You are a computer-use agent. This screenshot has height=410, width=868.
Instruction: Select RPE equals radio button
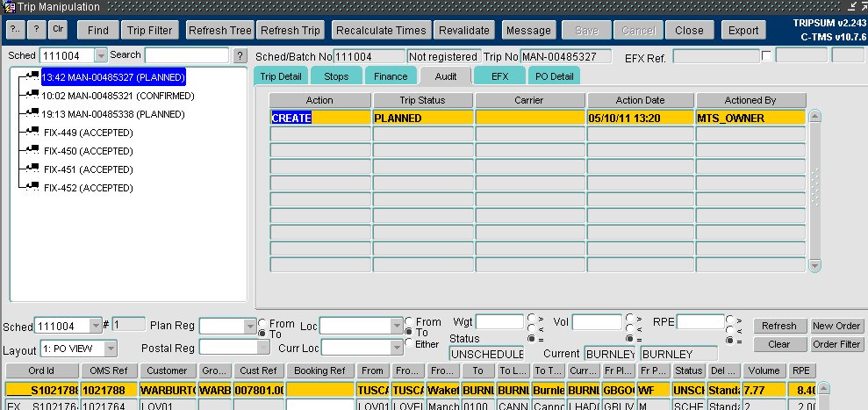click(731, 340)
